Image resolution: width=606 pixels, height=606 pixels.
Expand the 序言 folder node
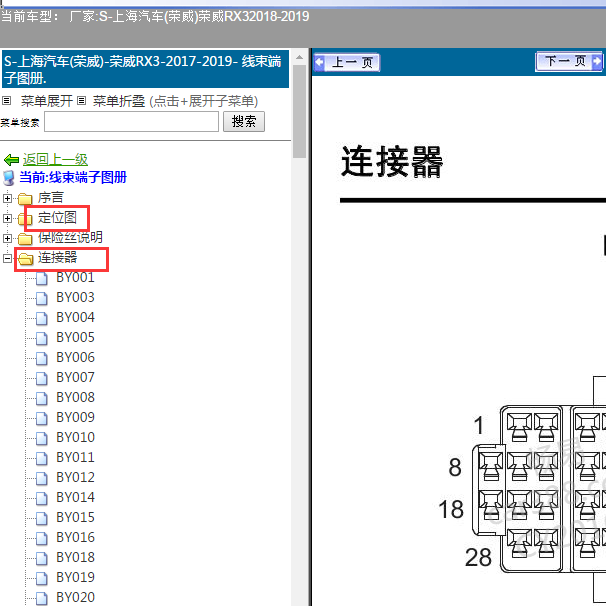tap(7, 198)
